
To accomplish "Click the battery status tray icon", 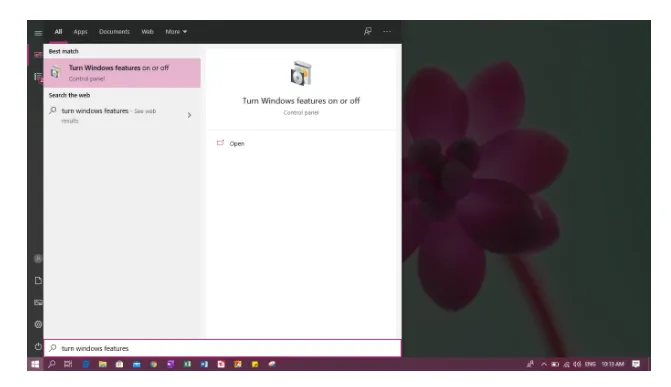I will click(x=555, y=364).
